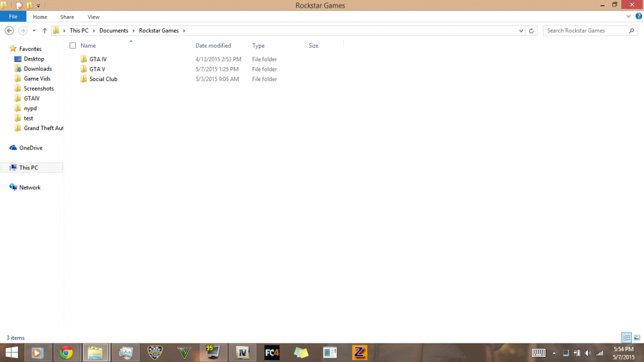Open the recent locations dropdown arrow
This screenshot has height=362, width=644.
34,30
